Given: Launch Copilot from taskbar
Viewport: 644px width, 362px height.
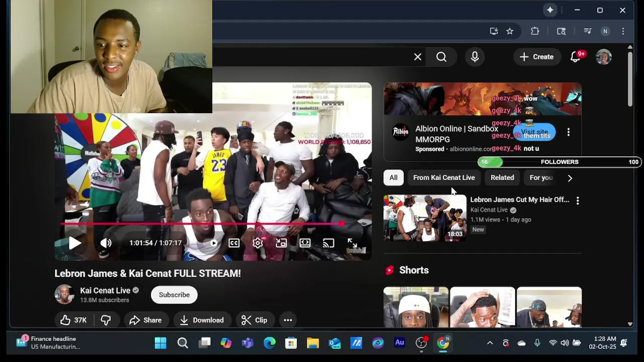Looking at the screenshot, I should click(x=226, y=343).
